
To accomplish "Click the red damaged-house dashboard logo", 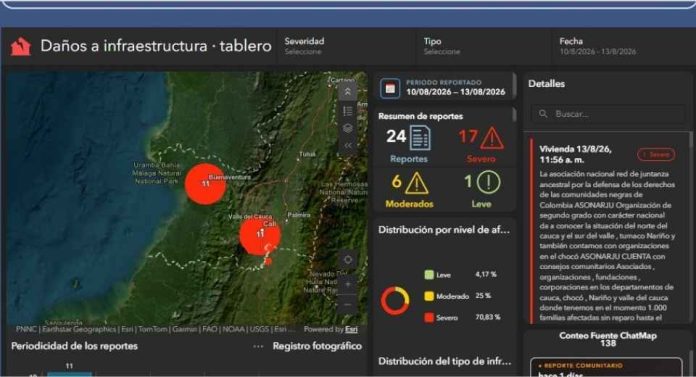I will point(21,46).
